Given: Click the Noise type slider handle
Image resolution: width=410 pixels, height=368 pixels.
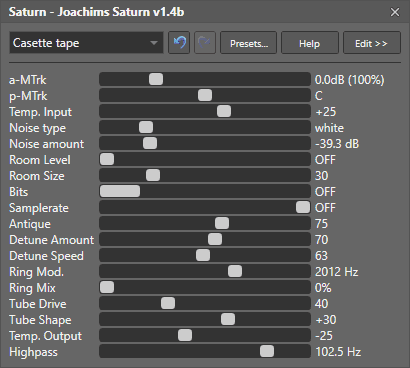Looking at the screenshot, I should (146, 127).
